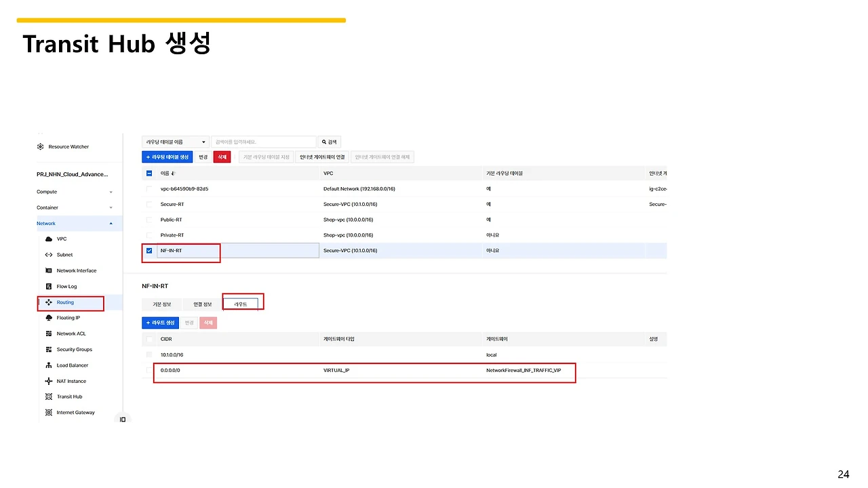Image resolution: width=868 pixels, height=488 pixels.
Task: Open Transit Hub menu item
Action: click(x=69, y=396)
